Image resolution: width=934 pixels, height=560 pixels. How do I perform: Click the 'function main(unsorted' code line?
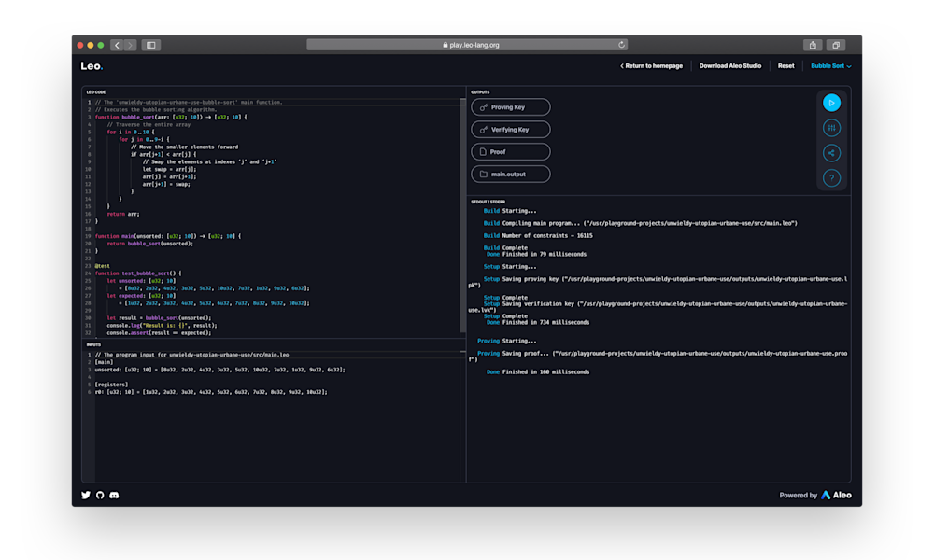tap(168, 236)
